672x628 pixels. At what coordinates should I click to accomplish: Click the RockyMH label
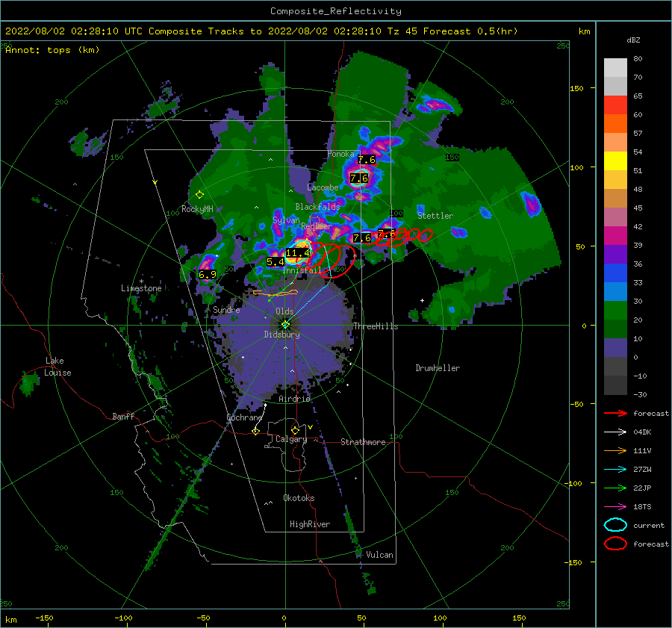(197, 209)
